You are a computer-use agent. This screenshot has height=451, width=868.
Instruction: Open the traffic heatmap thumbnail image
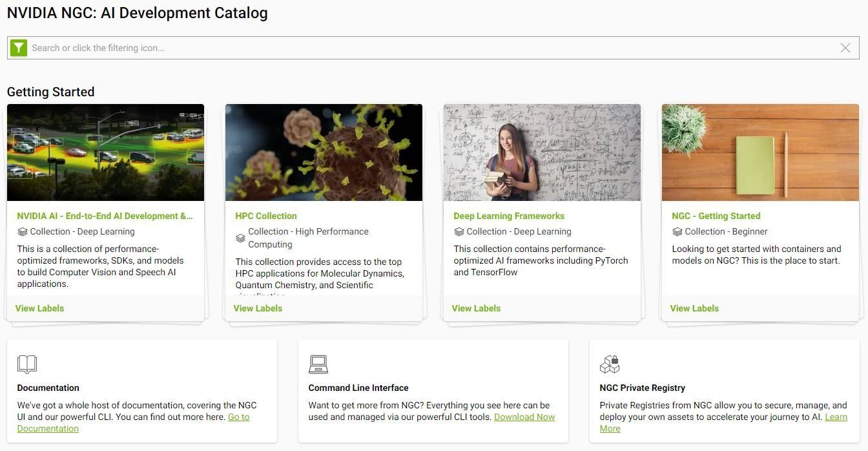tap(105, 152)
